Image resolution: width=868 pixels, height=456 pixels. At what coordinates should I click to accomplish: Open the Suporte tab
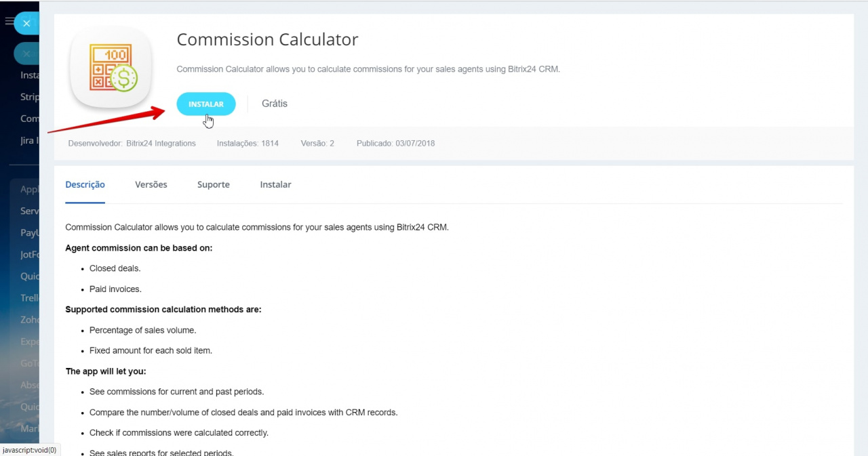(x=213, y=184)
